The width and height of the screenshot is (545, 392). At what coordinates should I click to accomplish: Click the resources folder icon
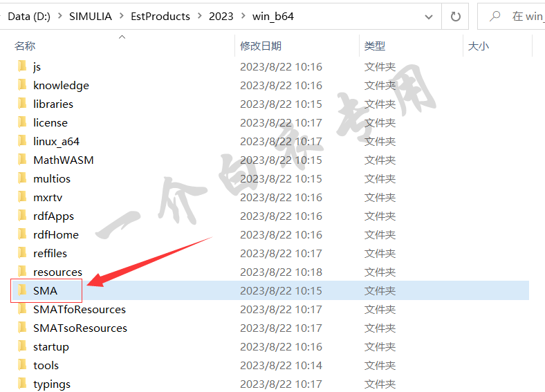[22, 272]
